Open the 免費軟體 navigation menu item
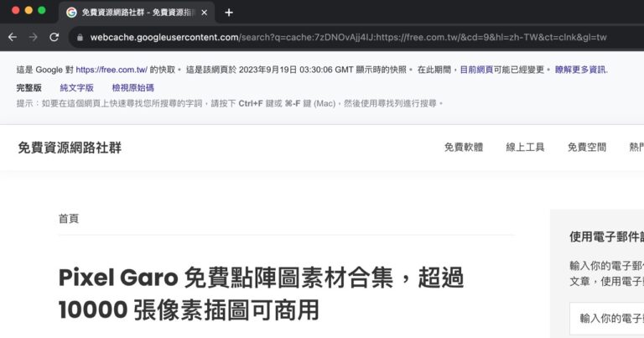This screenshot has height=338, width=644. [x=464, y=147]
